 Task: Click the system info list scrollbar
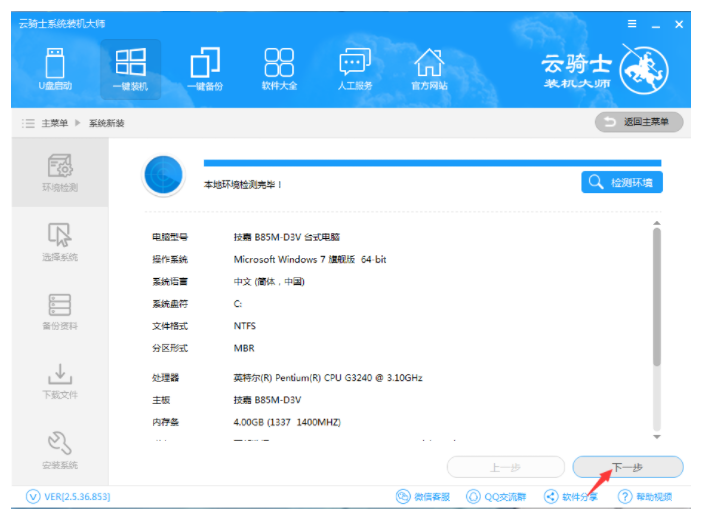656,300
